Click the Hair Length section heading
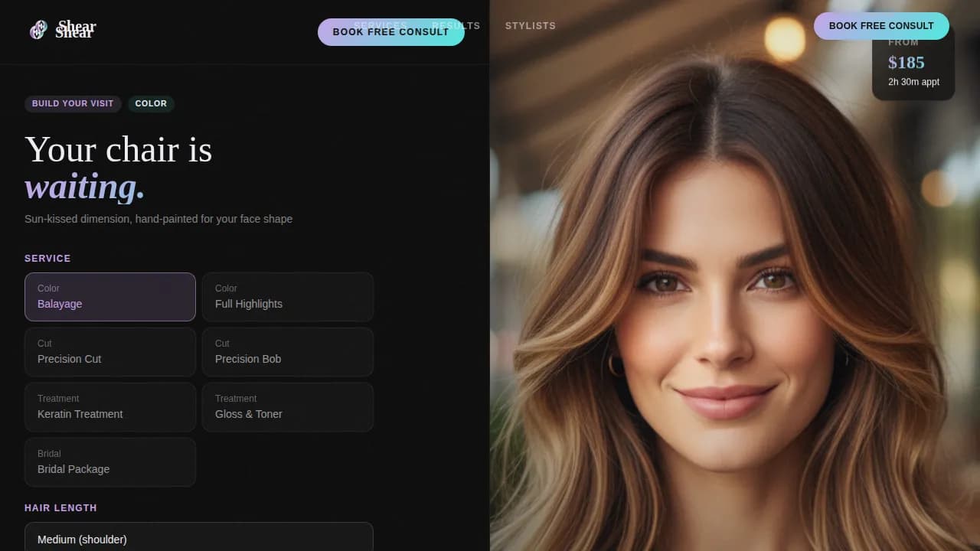980x551 pixels. point(60,508)
